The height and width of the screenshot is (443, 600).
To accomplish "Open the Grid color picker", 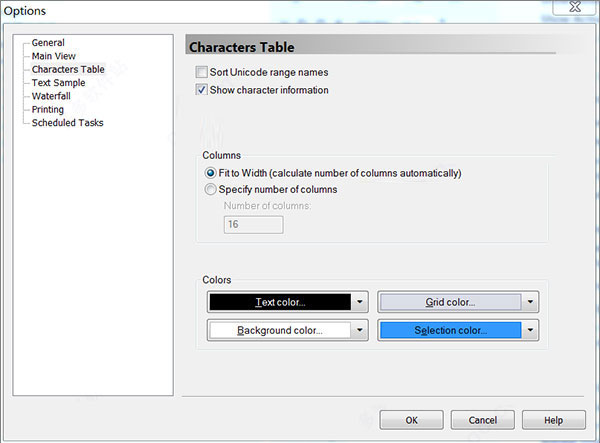I will coord(450,302).
